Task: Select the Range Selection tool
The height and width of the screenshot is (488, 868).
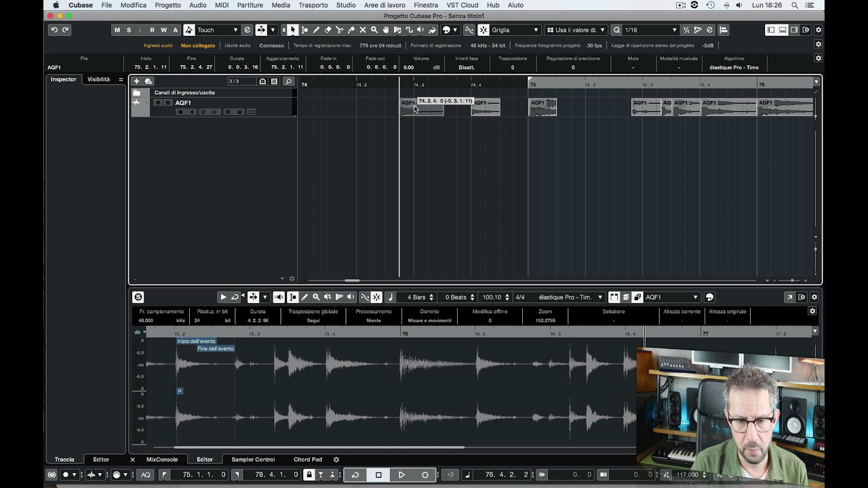Action: 304,30
